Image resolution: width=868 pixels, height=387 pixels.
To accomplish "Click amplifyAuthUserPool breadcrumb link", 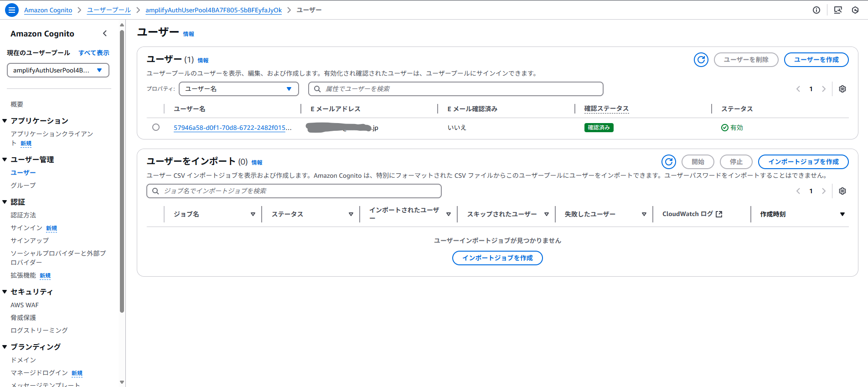I will point(213,10).
